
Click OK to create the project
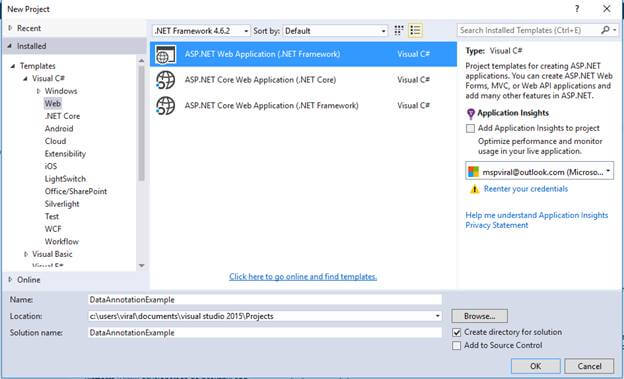click(536, 366)
